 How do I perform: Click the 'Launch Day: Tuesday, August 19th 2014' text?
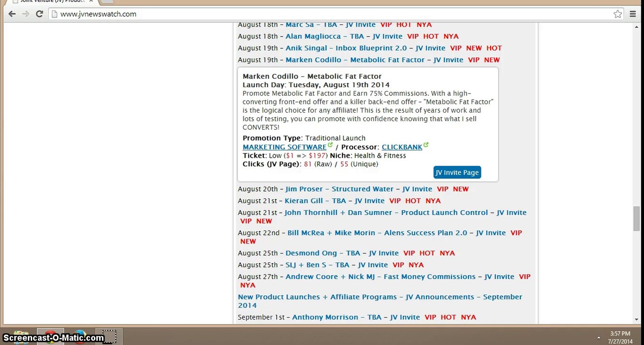coord(316,85)
